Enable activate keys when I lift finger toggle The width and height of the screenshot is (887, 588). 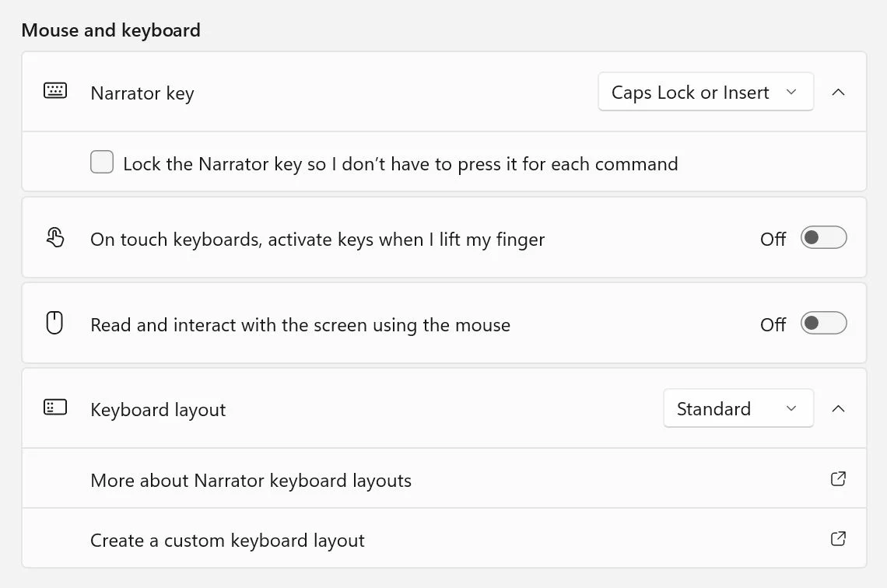tap(824, 237)
